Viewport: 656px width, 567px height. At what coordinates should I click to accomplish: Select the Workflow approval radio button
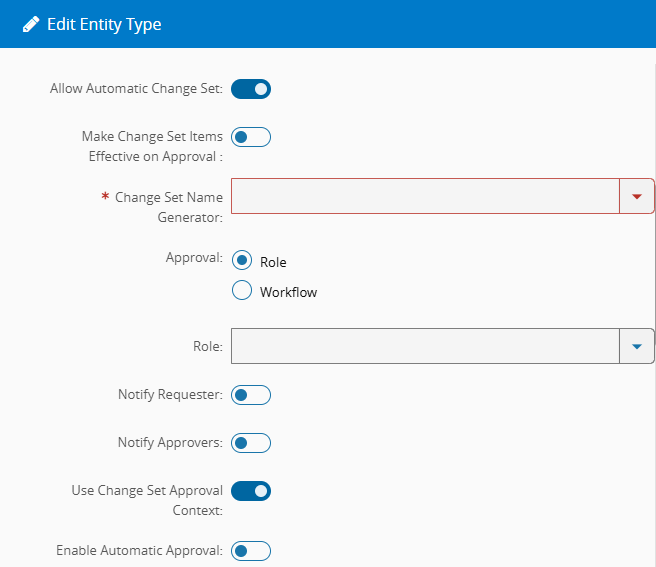click(x=242, y=290)
